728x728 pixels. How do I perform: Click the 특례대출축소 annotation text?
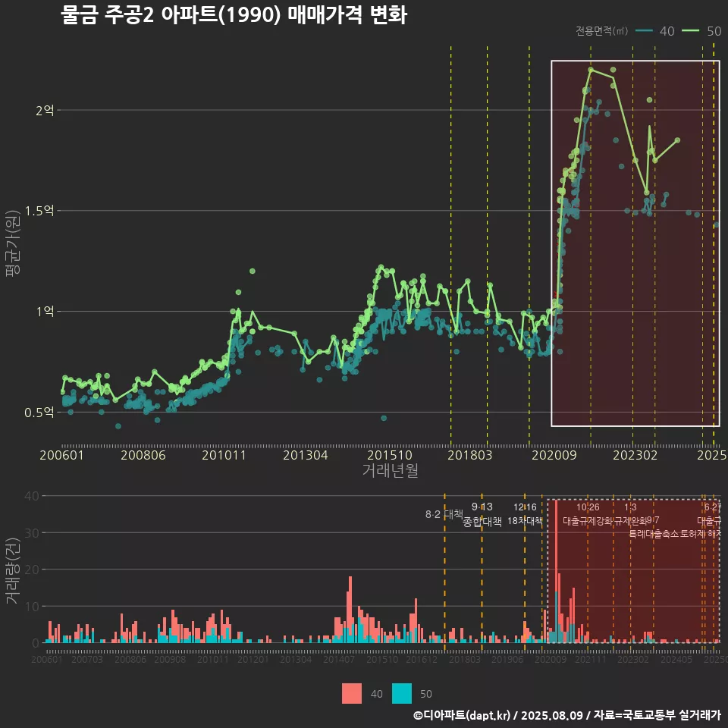[653, 534]
